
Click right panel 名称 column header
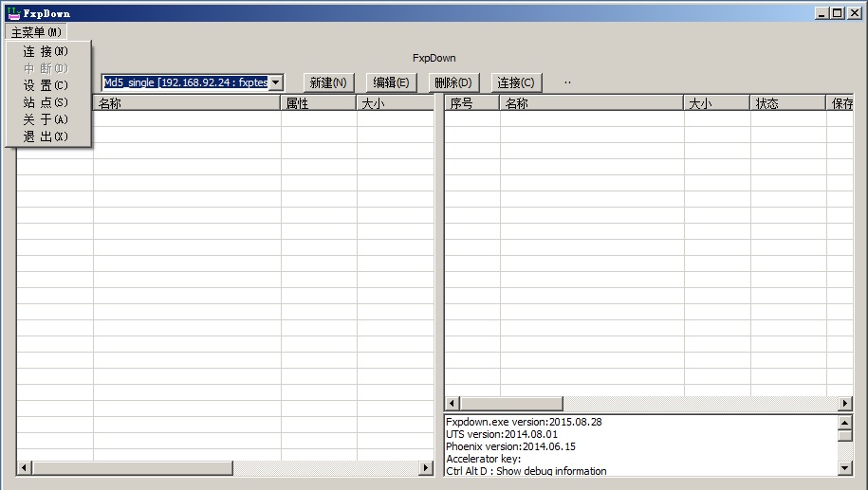592,103
